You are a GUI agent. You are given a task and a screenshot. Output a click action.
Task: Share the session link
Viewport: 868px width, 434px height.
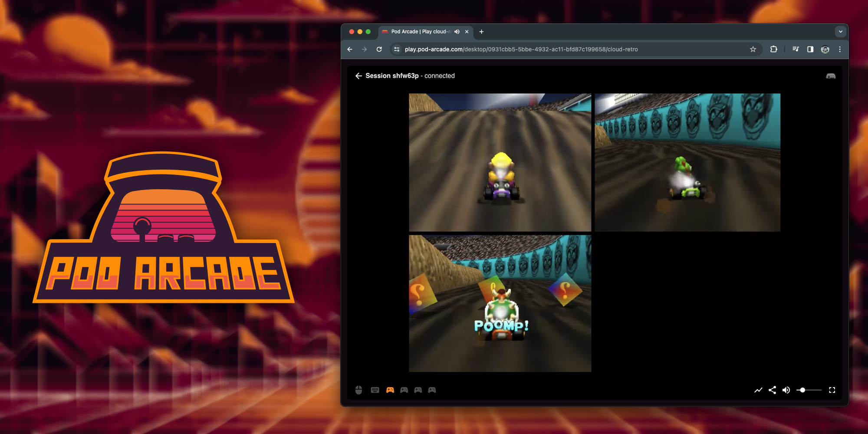[772, 390]
